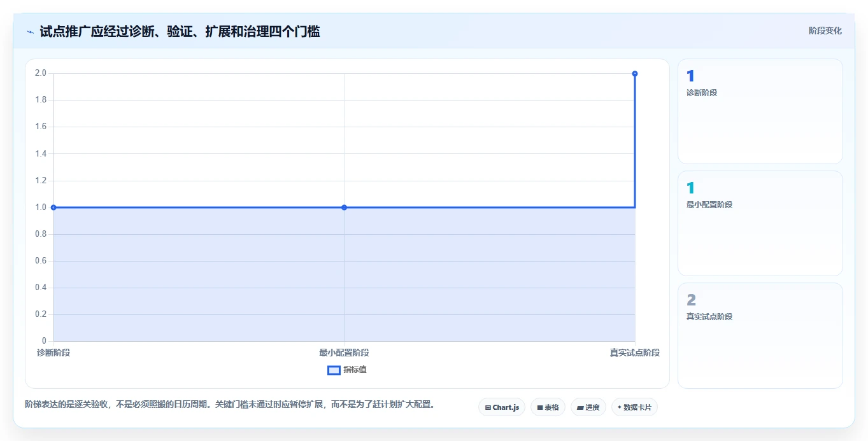Click the 1.6 y-axis value
Image resolution: width=868 pixels, height=441 pixels.
pos(41,127)
